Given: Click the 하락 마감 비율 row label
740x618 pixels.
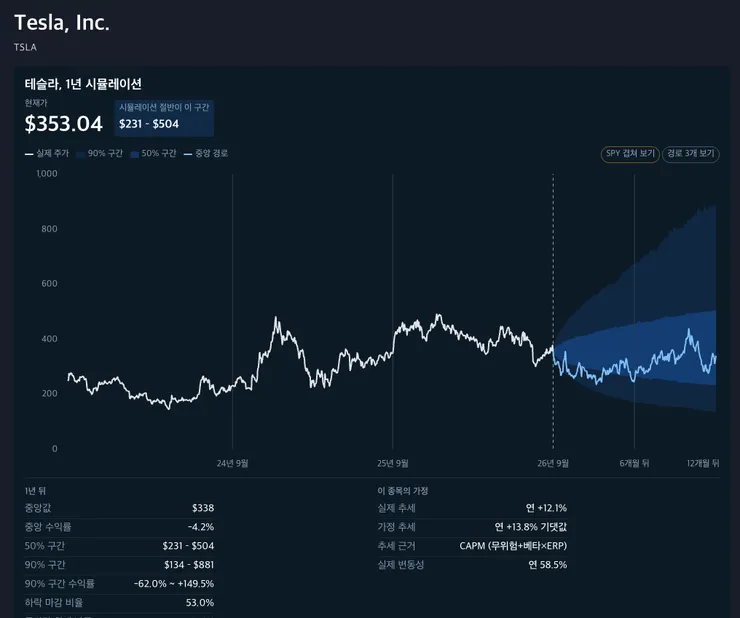Looking at the screenshot, I should click(54, 602).
